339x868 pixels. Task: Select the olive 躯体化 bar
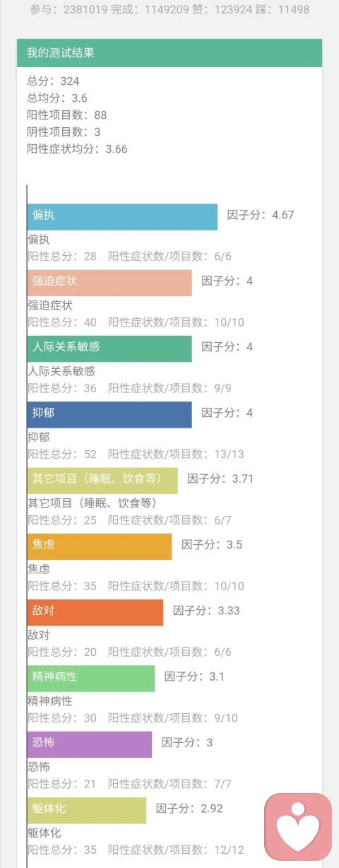87,811
